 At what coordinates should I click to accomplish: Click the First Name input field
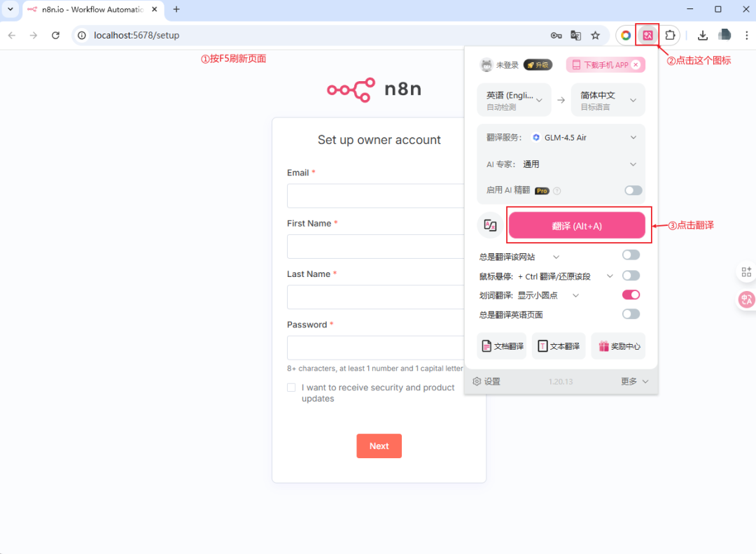point(376,247)
